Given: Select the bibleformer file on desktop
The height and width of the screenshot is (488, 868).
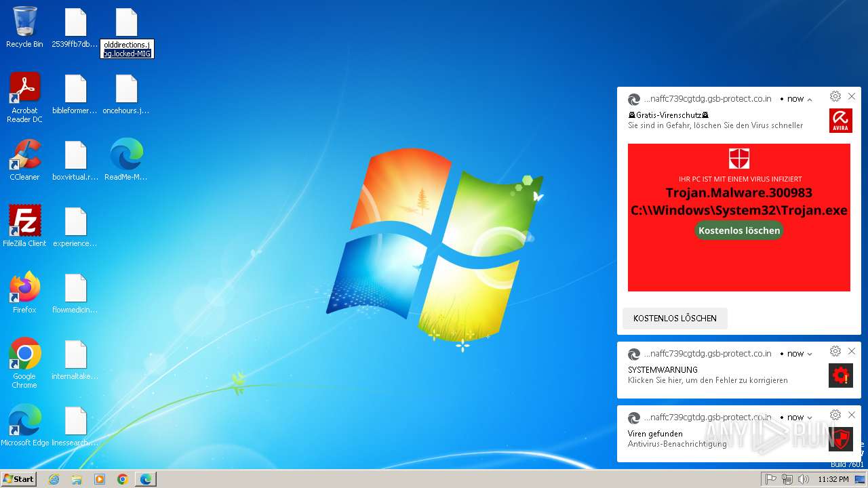Looking at the screenshot, I should [x=75, y=94].
